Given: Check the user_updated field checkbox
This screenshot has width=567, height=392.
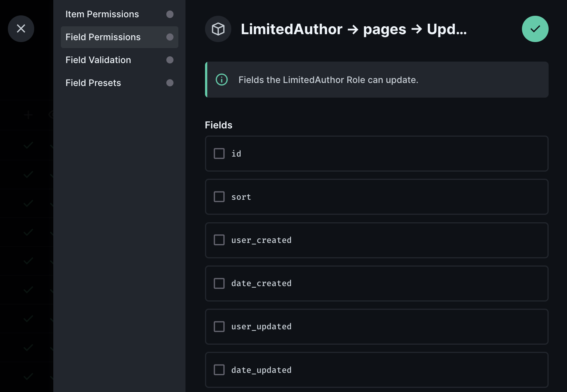Looking at the screenshot, I should [x=219, y=327].
